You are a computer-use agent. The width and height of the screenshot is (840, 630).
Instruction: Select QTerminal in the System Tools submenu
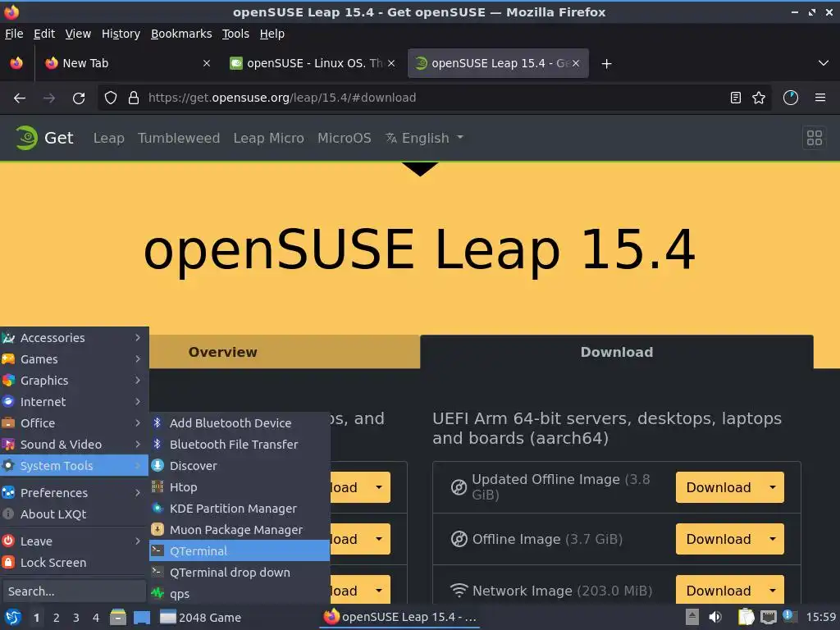pyautogui.click(x=240, y=550)
